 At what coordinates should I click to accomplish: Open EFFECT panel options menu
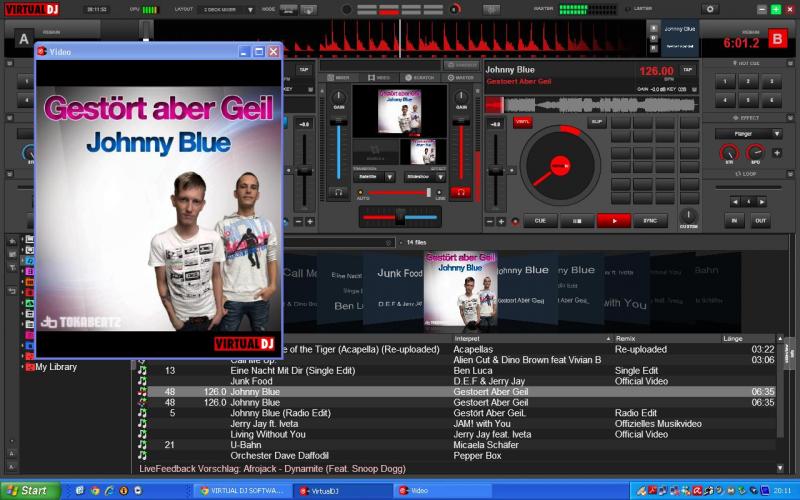[x=790, y=118]
